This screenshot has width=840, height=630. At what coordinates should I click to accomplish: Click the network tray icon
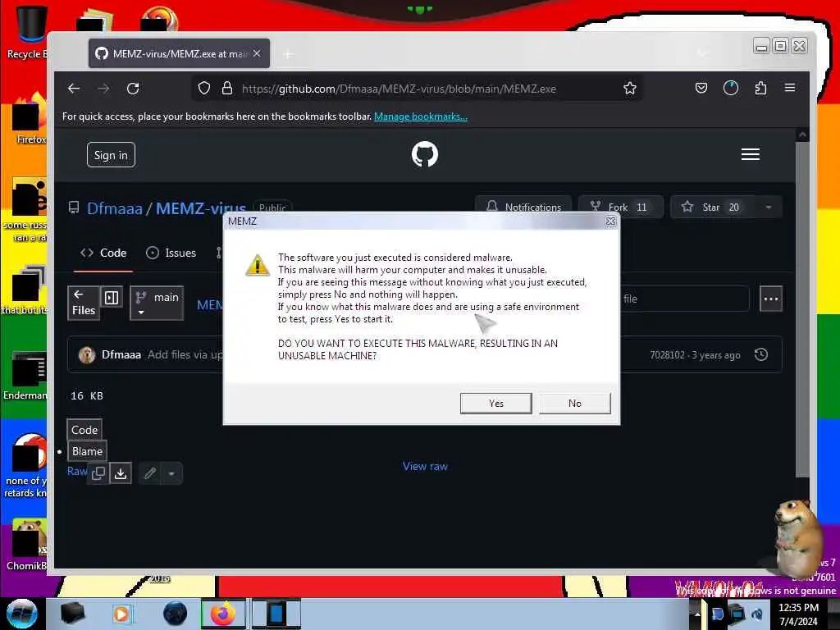pos(737,614)
